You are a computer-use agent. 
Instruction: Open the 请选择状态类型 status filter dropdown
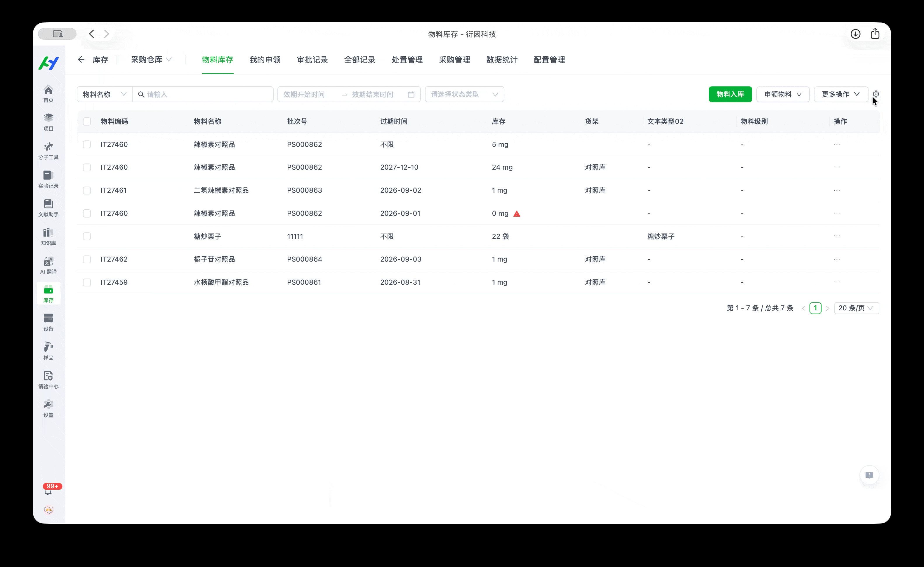[x=464, y=94]
